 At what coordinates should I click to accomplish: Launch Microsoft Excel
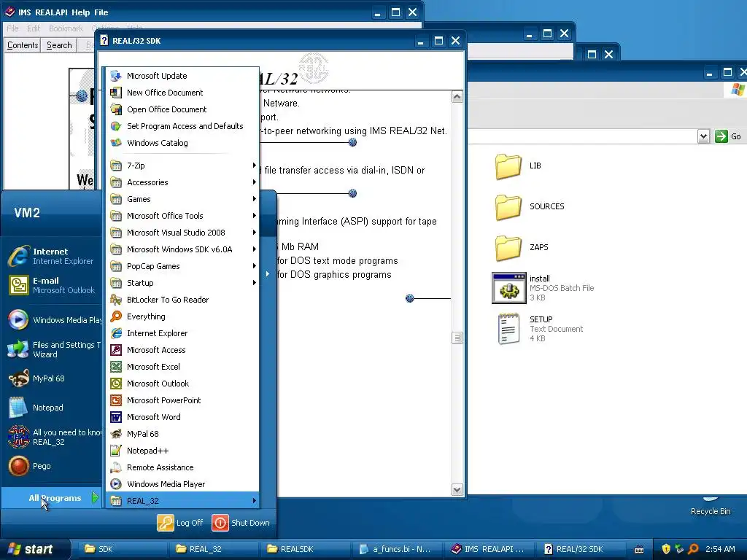point(182,367)
